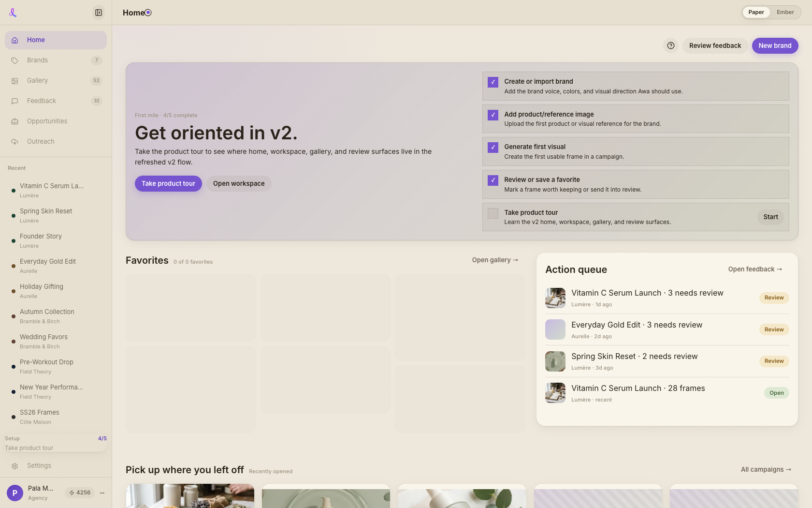The image size is (812, 508).
Task: Click the indicator dot beside Home title
Action: [x=148, y=13]
